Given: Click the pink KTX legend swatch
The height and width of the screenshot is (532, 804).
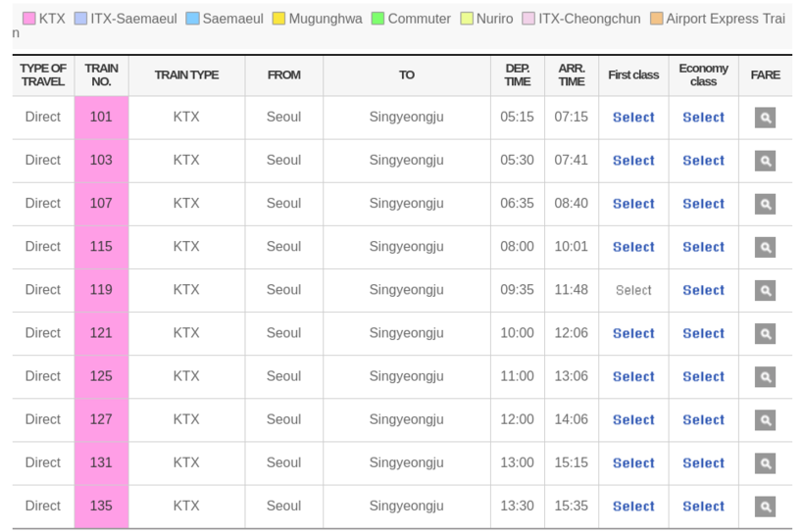Looking at the screenshot, I should (x=29, y=19).
